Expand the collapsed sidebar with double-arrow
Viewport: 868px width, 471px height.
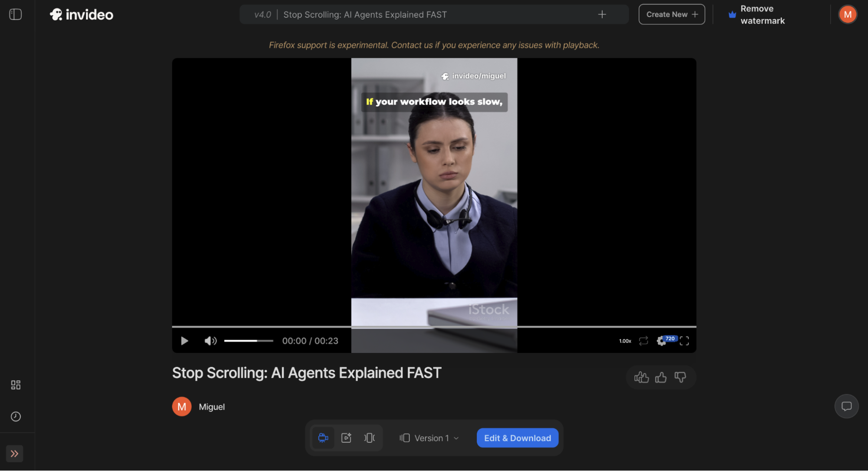pyautogui.click(x=14, y=454)
